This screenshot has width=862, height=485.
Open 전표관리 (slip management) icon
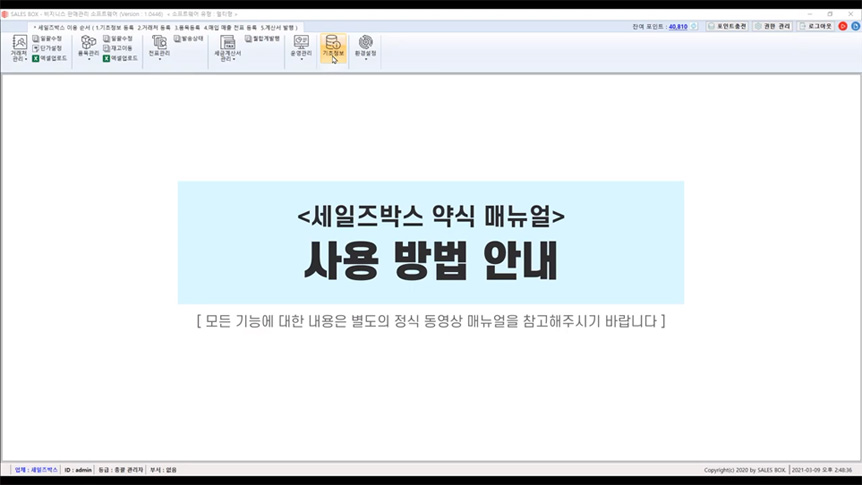(x=158, y=45)
